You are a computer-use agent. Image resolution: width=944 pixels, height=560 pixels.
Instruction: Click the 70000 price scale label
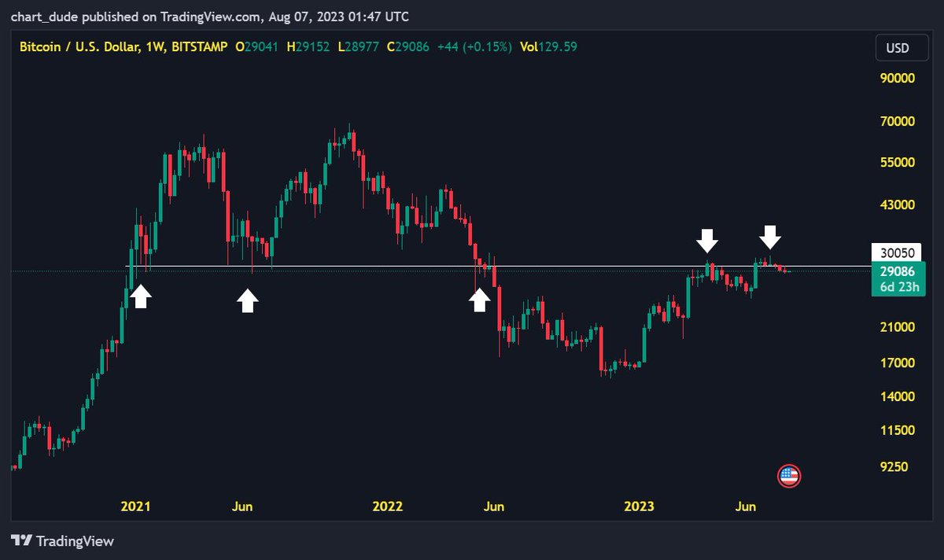tap(898, 121)
